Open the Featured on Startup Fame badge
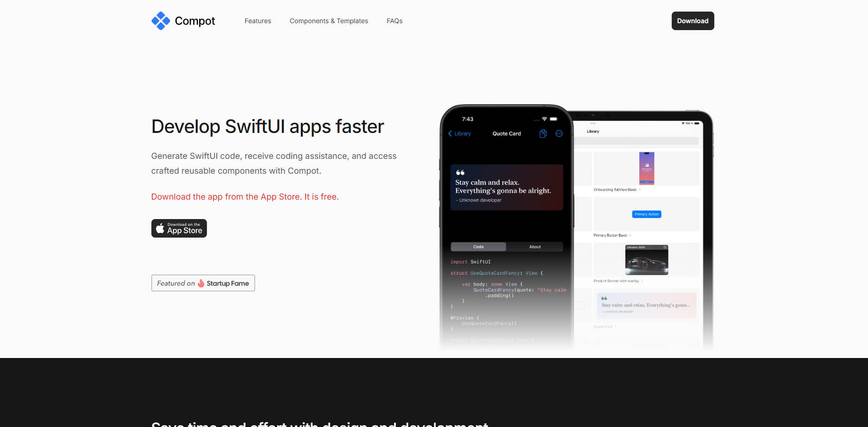 pos(203,283)
